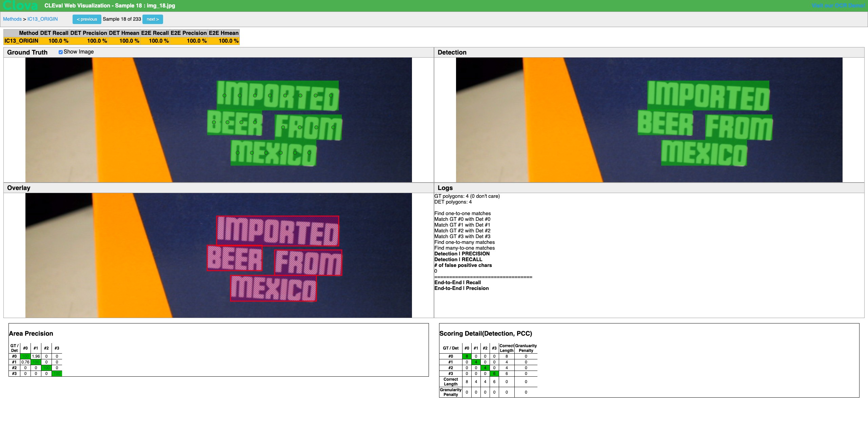Click the Clova logo
The width and height of the screenshot is (868, 441).
click(20, 5)
